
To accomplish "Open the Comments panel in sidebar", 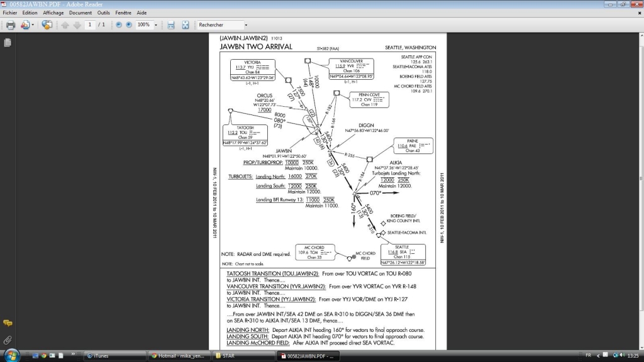I will [x=8, y=323].
